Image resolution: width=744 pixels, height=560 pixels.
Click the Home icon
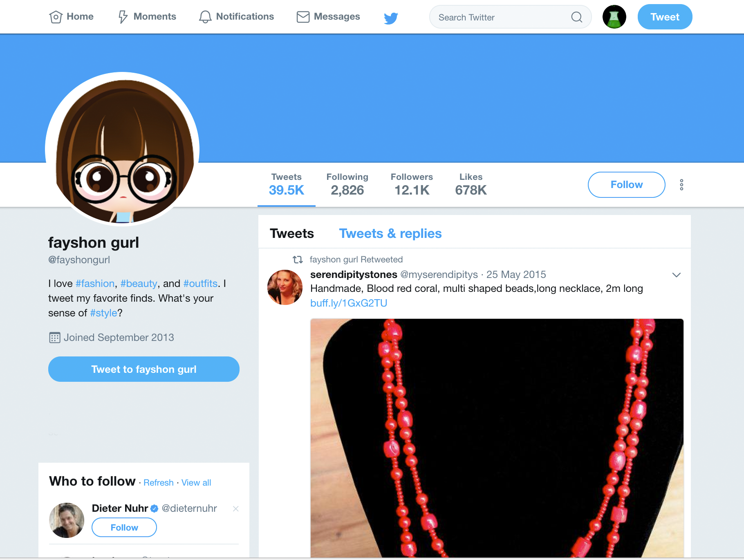[56, 17]
